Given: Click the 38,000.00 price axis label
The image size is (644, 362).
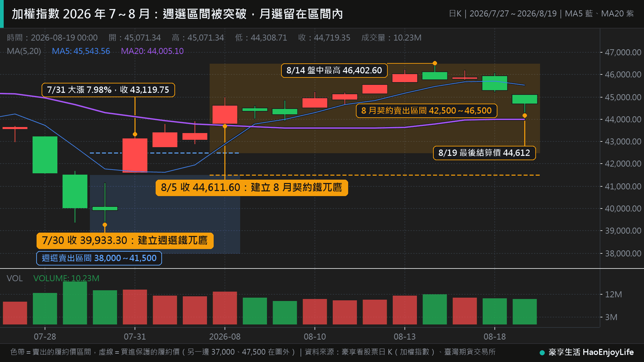Looking at the screenshot, I should click(x=623, y=253).
